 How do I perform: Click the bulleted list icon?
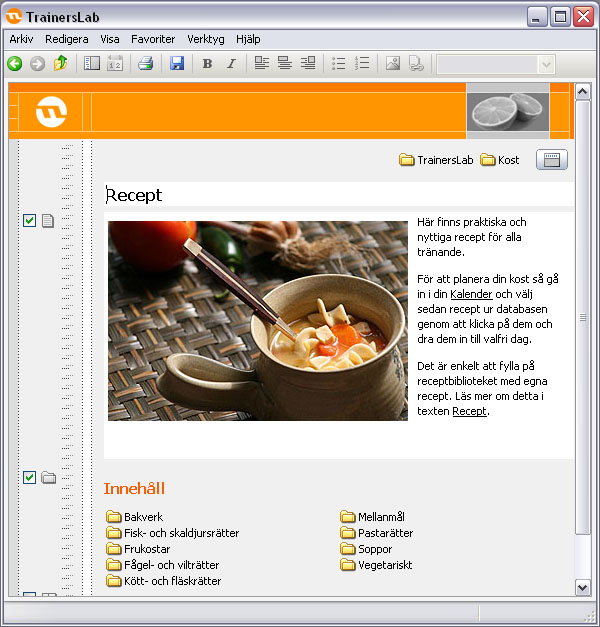coord(339,64)
